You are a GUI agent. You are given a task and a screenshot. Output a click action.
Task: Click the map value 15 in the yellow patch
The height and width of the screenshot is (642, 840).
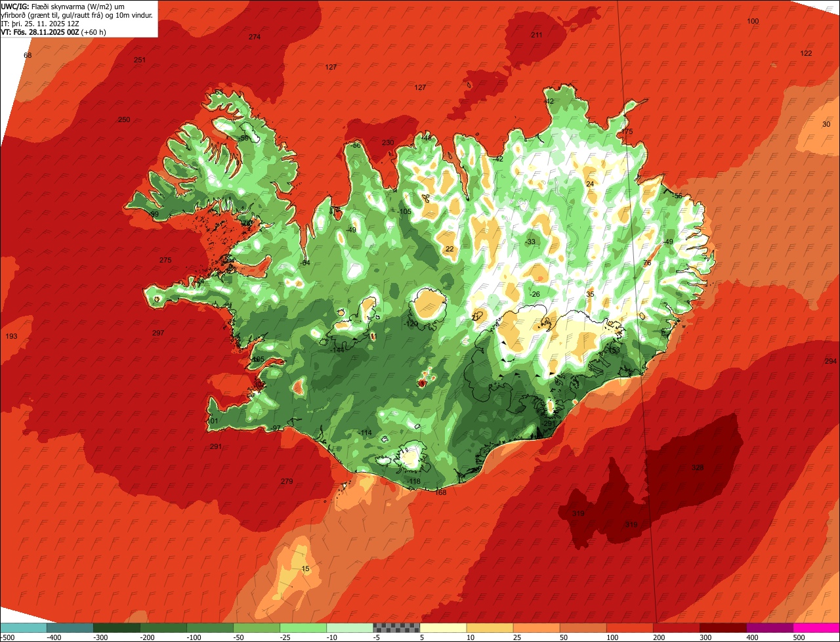click(x=305, y=568)
